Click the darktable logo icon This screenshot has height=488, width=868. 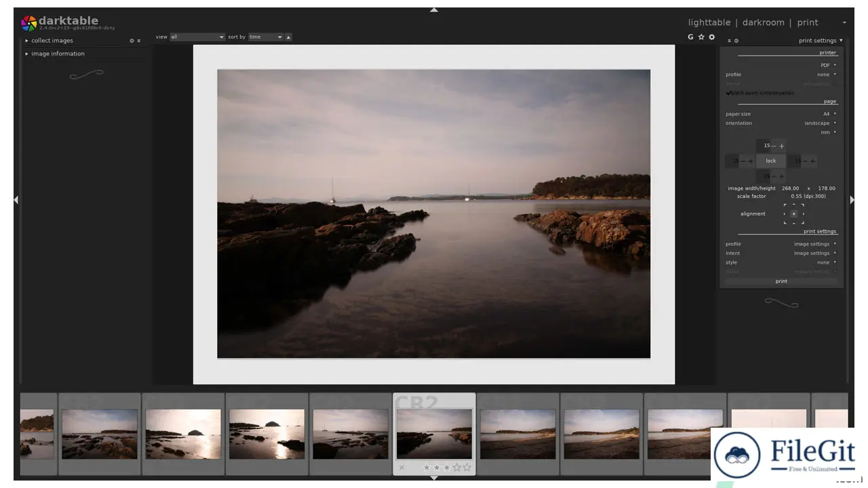pos(28,23)
